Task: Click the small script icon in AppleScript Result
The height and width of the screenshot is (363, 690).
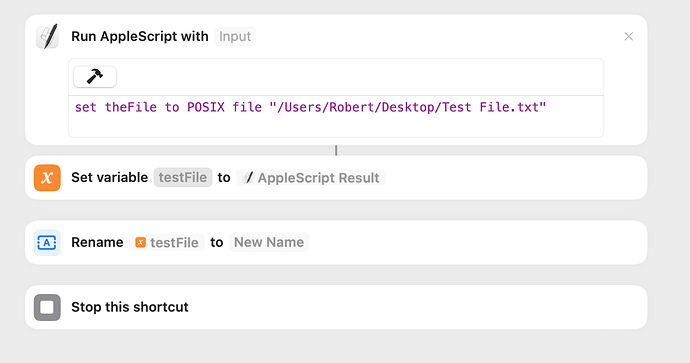Action: coord(248,178)
